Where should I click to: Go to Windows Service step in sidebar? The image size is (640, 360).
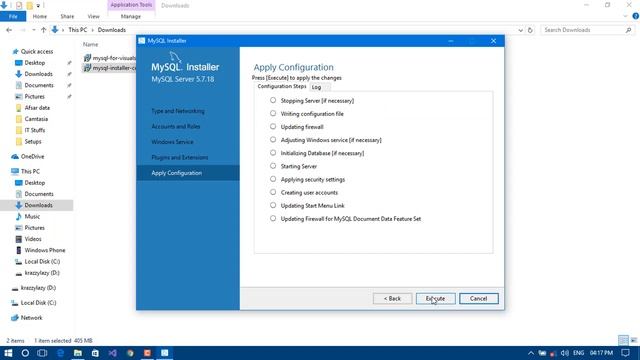pyautogui.click(x=172, y=142)
